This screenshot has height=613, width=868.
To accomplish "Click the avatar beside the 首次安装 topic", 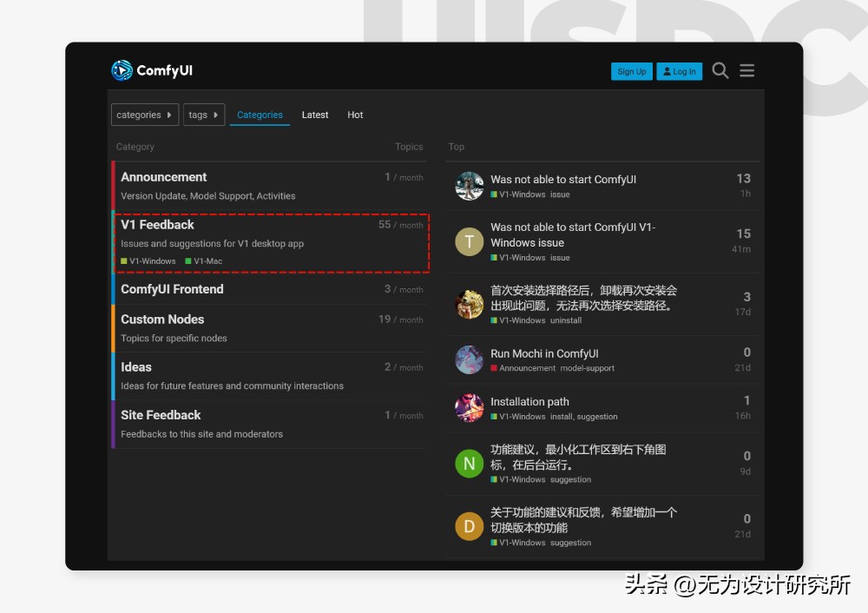I will coord(469,305).
